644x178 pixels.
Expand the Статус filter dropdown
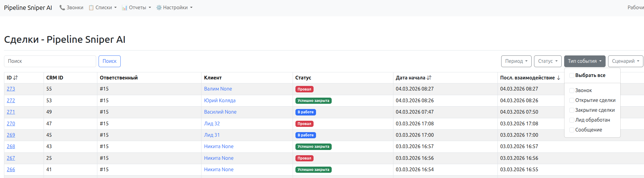click(x=548, y=61)
